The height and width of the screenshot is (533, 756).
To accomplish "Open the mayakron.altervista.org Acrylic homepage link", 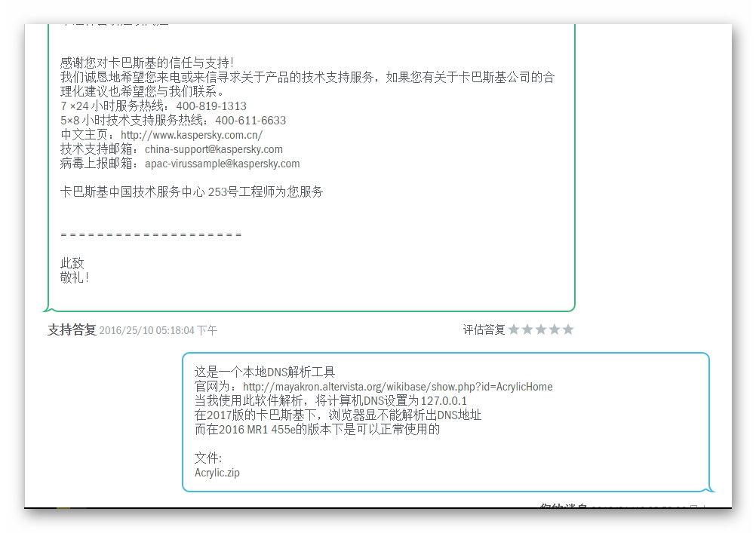I will click(398, 387).
